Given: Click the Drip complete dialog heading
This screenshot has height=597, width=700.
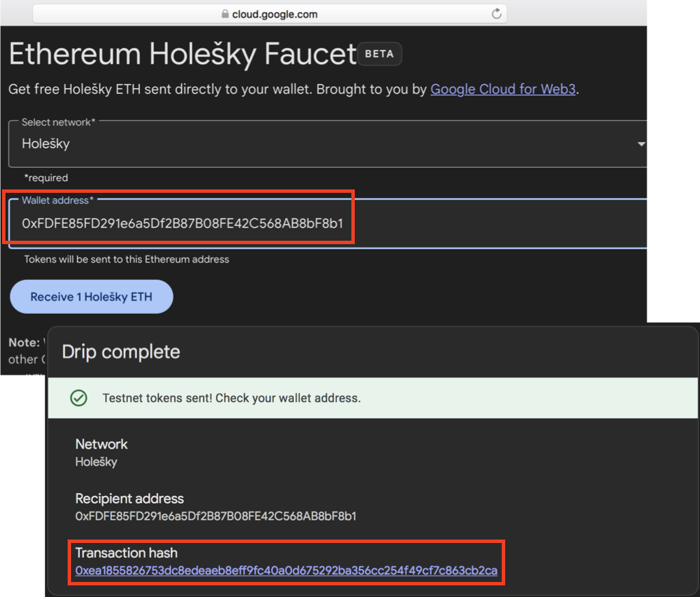Looking at the screenshot, I should coord(121,352).
